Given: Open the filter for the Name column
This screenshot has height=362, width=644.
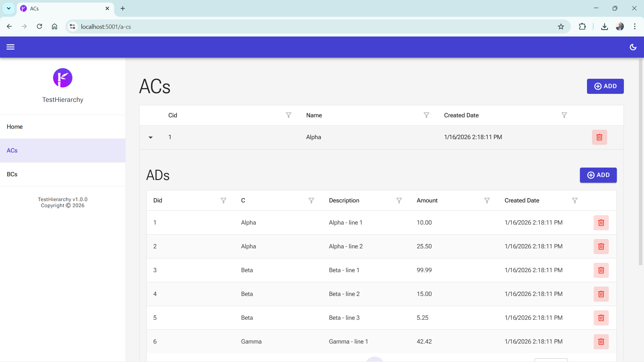Looking at the screenshot, I should (x=426, y=115).
